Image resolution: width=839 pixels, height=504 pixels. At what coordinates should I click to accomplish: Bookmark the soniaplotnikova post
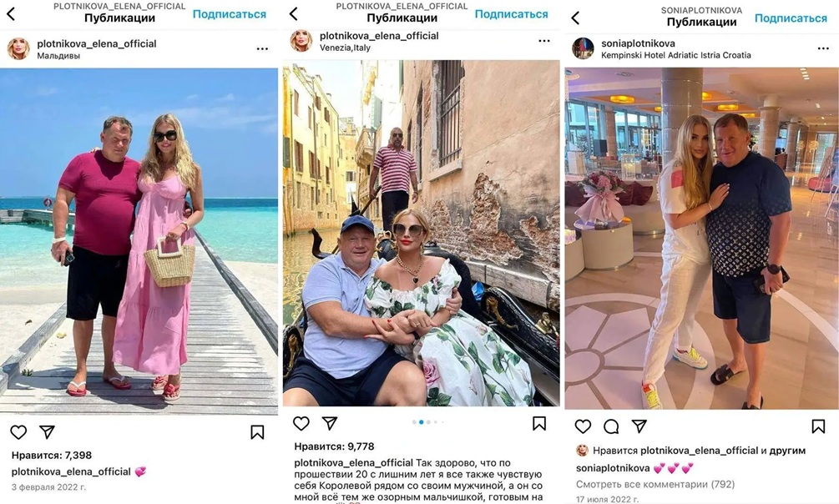(x=818, y=426)
